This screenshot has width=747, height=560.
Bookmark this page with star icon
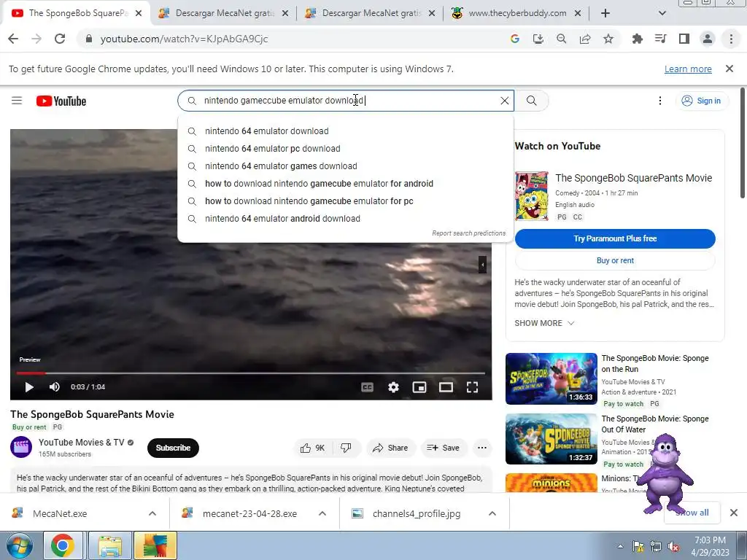click(608, 39)
